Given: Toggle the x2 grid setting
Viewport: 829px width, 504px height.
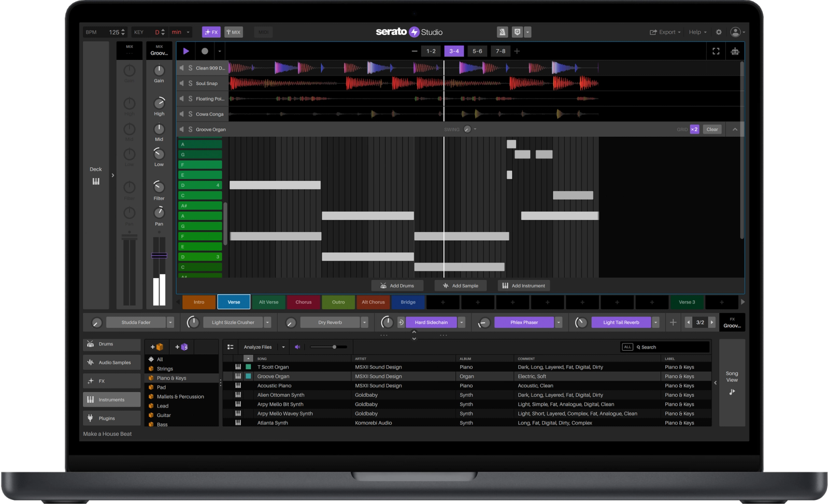Looking at the screenshot, I should 694,129.
